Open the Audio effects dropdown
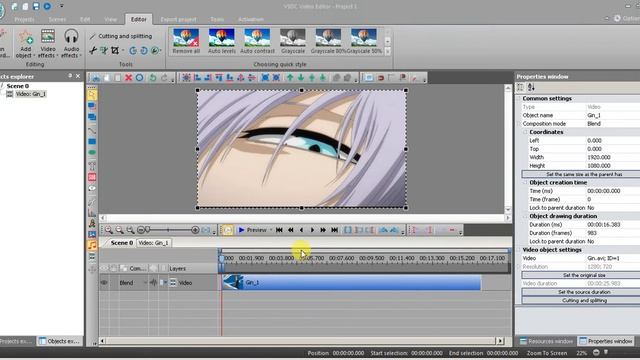Screen dimensions: 640x360 point(71,44)
